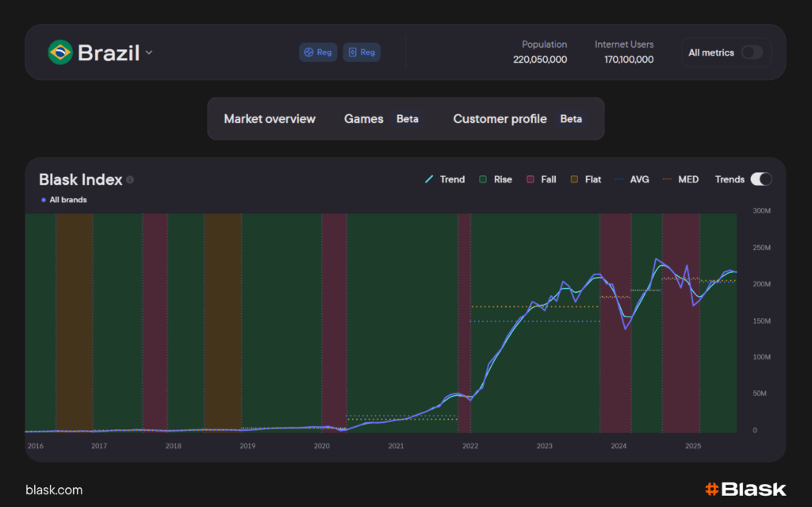
Task: Click the first Reg badge
Action: [318, 52]
